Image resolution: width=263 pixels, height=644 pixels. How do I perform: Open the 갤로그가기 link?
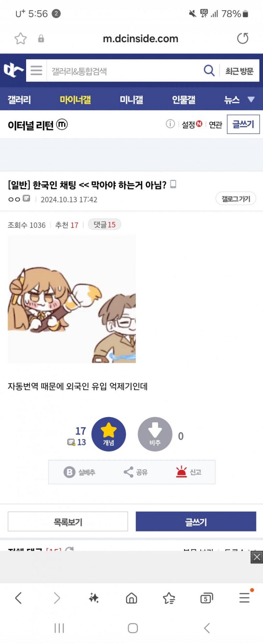click(236, 199)
